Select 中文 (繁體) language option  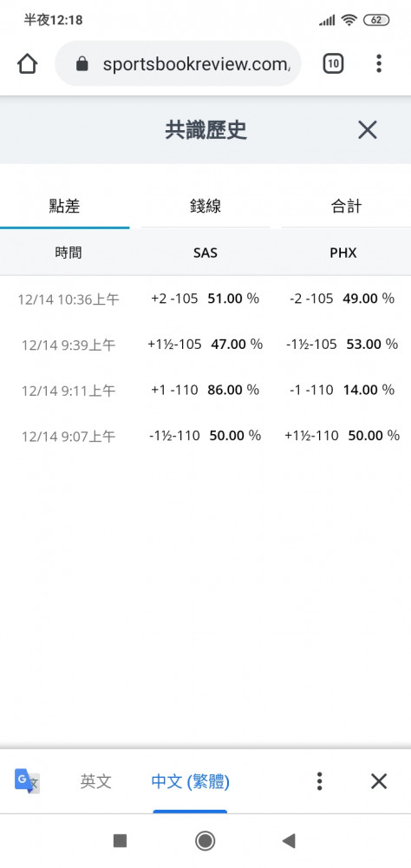point(190,781)
